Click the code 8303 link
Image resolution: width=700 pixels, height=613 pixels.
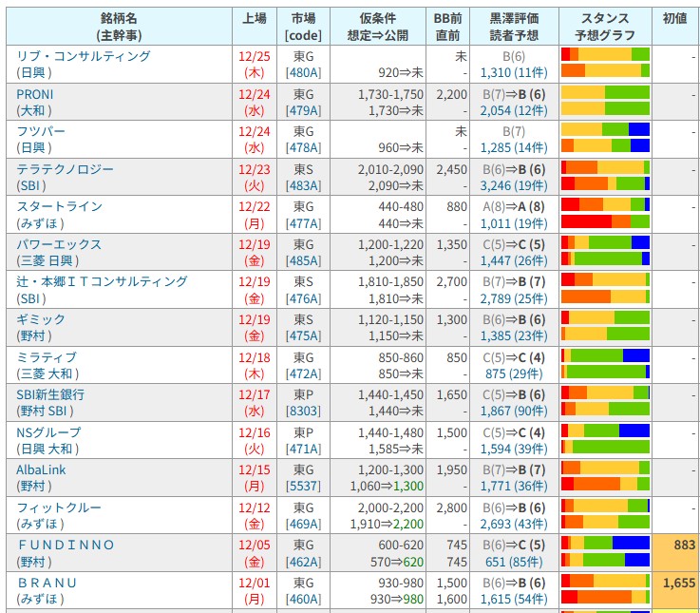pyautogui.click(x=304, y=411)
